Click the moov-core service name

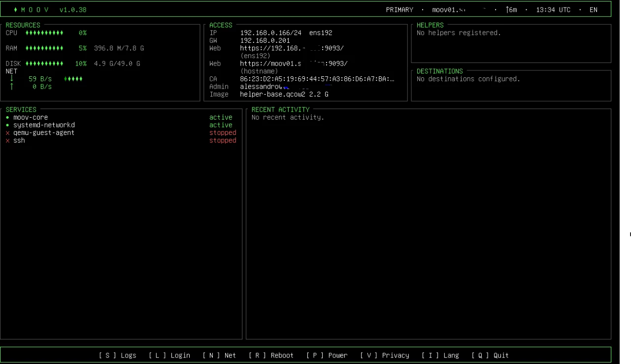click(31, 118)
